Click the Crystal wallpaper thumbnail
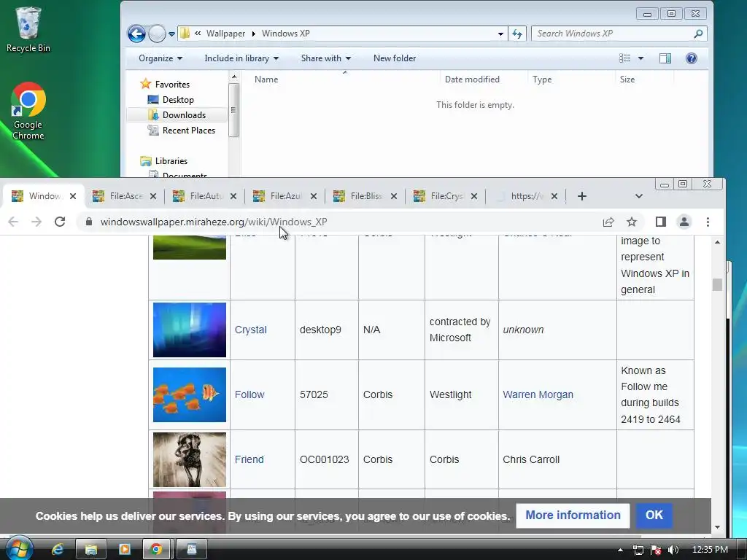This screenshot has height=560, width=747. pos(190,330)
